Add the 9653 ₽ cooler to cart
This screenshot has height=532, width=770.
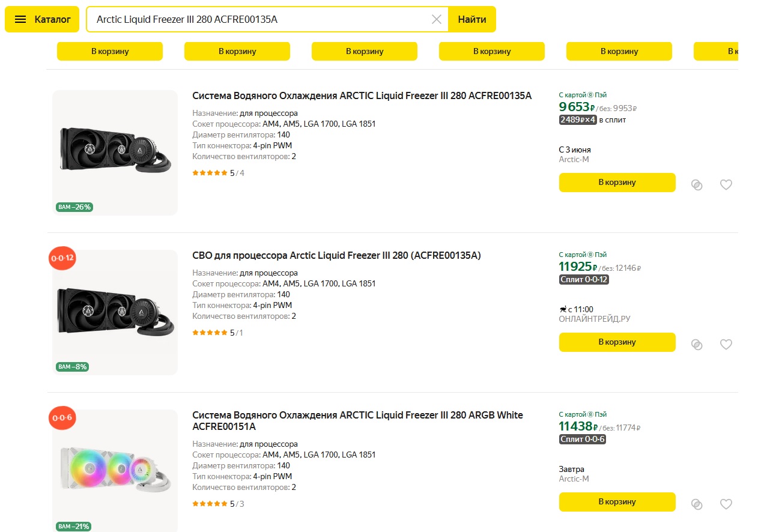pyautogui.click(x=617, y=183)
